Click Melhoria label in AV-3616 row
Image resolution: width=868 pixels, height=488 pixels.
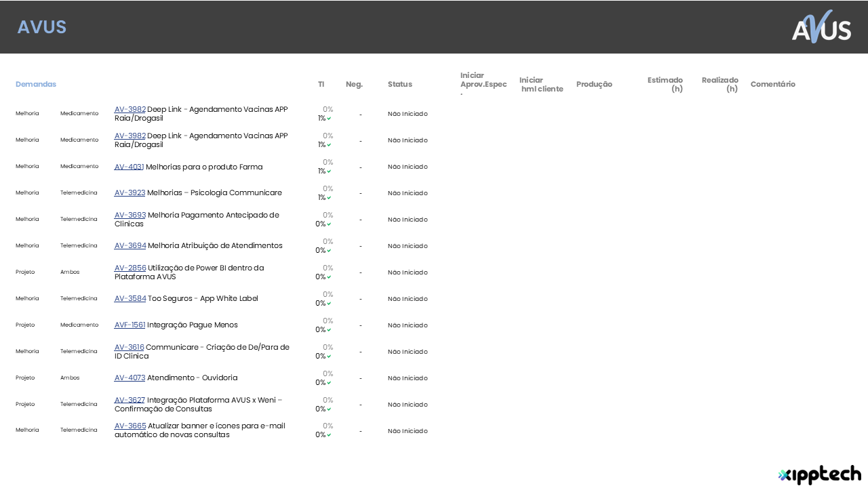click(27, 351)
